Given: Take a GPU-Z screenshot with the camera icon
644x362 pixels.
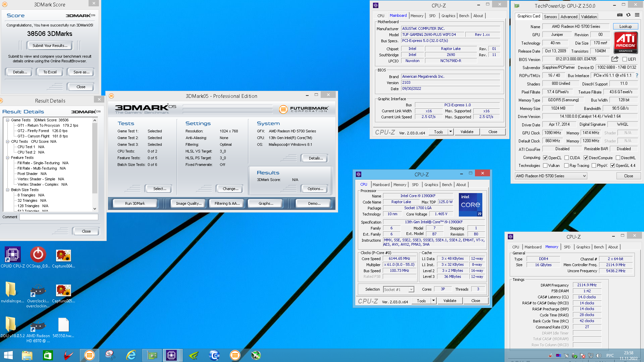Looking at the screenshot, I should 620,15.
